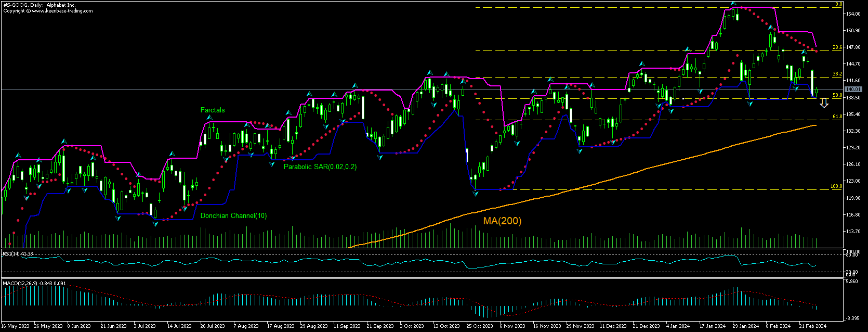This screenshot has width=868, height=332.
Task: Click the green Farctals label
Action: pos(213,110)
